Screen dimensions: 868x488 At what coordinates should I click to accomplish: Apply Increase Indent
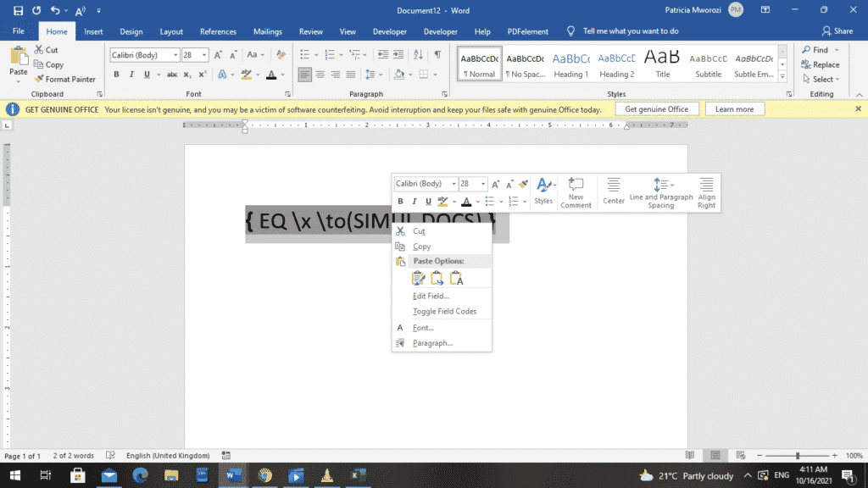click(398, 53)
